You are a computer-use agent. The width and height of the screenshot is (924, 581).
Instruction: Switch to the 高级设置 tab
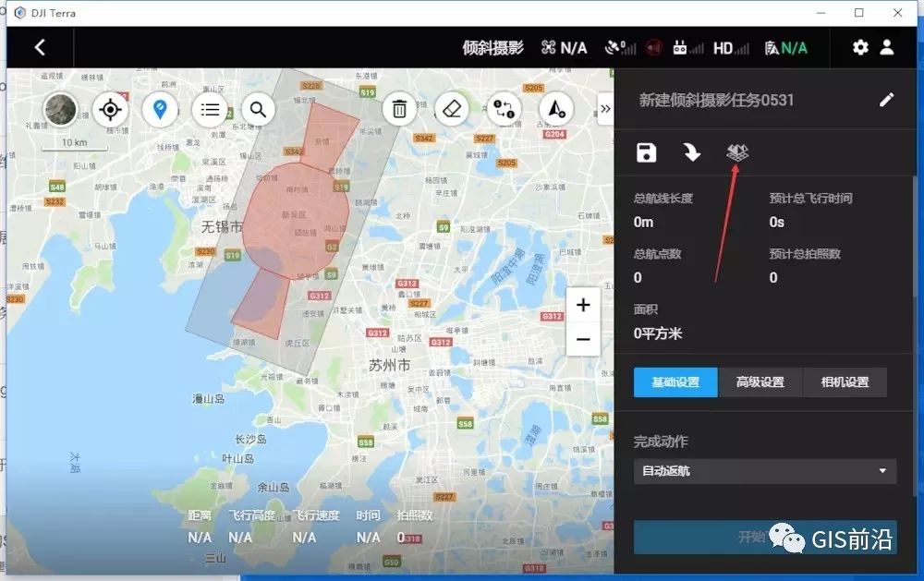pyautogui.click(x=760, y=381)
